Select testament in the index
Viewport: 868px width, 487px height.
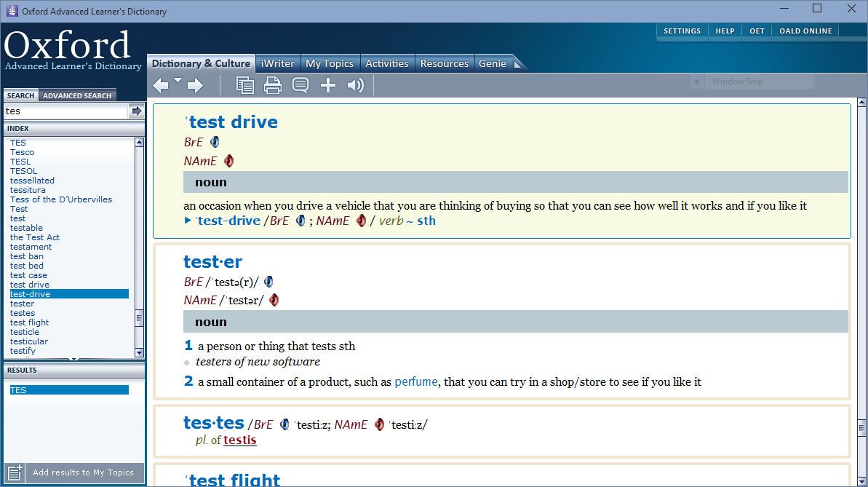(x=31, y=247)
